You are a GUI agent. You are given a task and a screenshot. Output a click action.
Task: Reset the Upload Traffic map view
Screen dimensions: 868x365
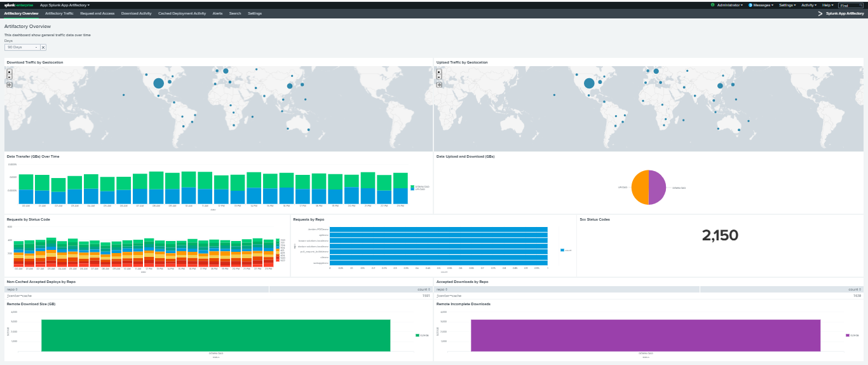tap(438, 85)
